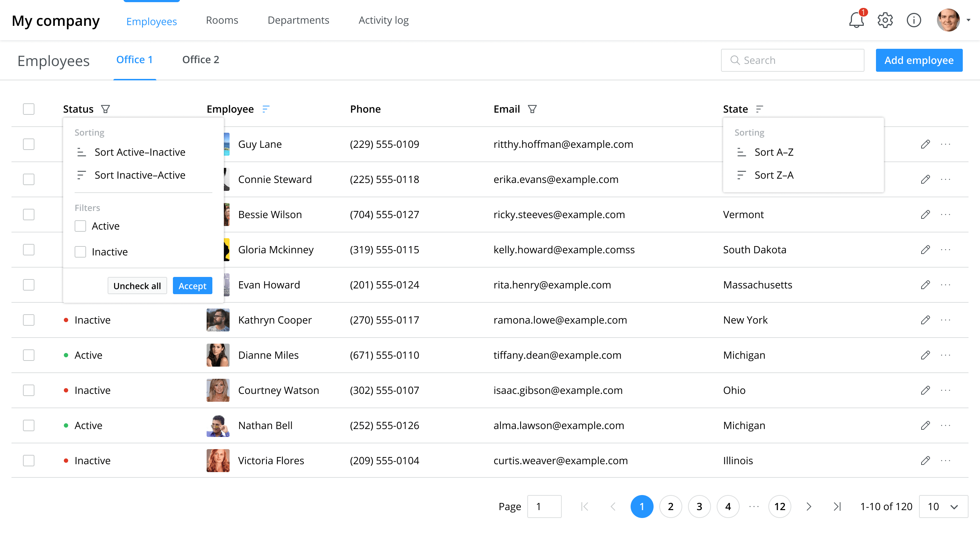This screenshot has height=551, width=980.
Task: Open settings gear icon
Action: point(885,20)
